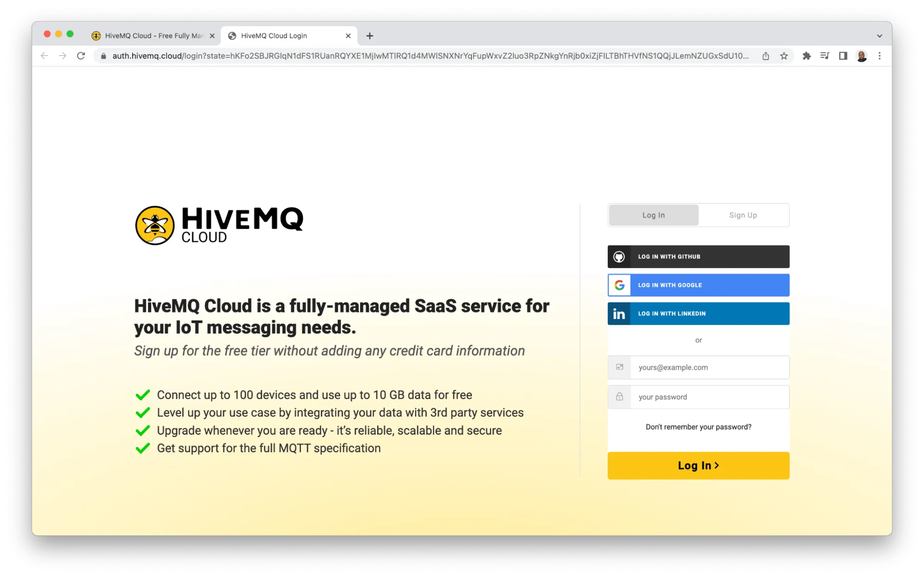Image resolution: width=924 pixels, height=578 pixels.
Task: Click the Level up your use case line
Action: tap(340, 412)
